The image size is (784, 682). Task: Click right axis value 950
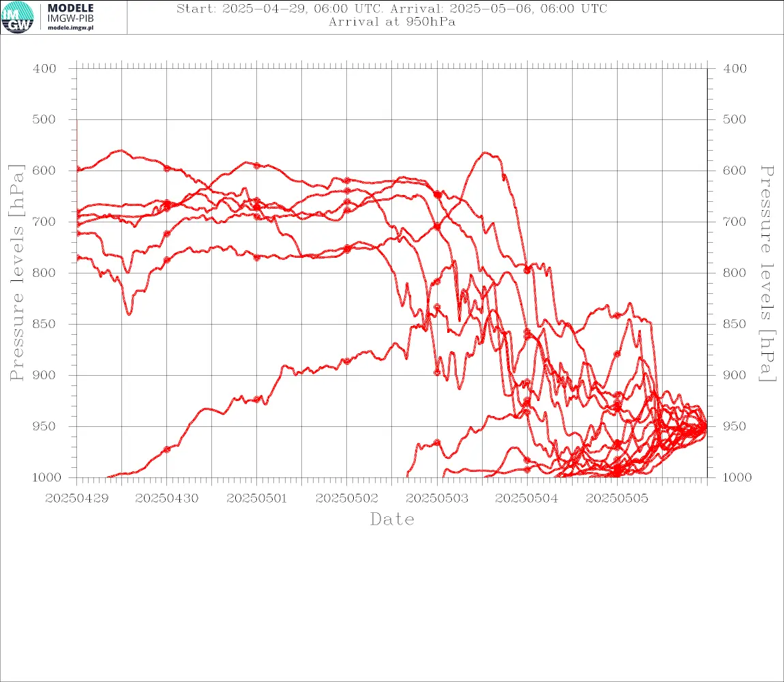click(734, 426)
